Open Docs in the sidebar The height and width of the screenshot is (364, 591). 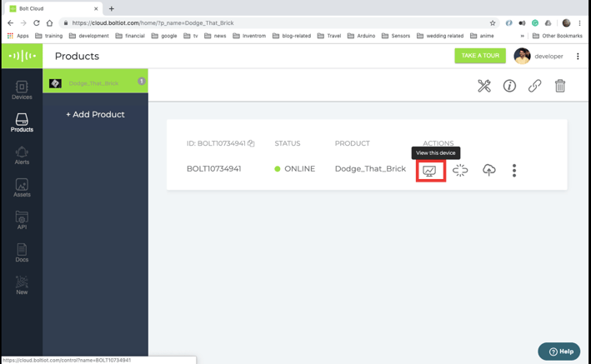click(x=22, y=252)
